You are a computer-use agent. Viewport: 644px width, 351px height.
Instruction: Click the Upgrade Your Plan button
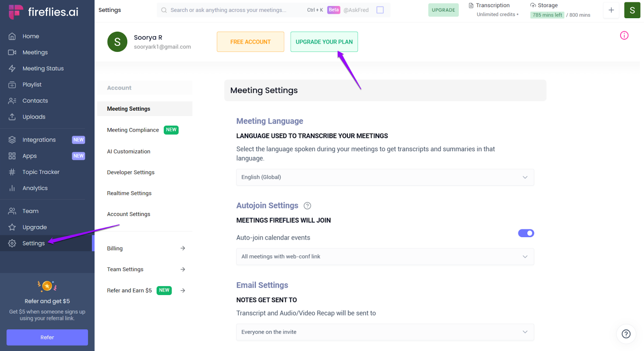click(x=324, y=42)
